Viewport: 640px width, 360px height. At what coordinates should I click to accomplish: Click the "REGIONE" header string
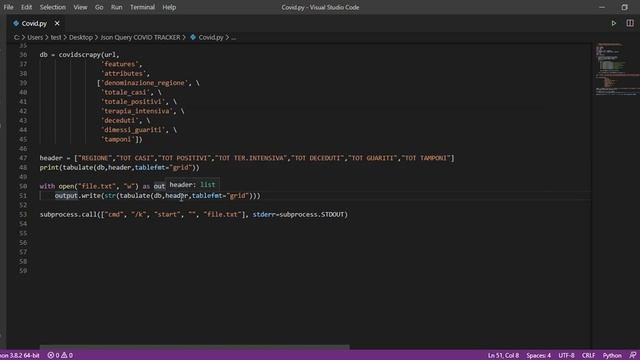tap(96, 158)
